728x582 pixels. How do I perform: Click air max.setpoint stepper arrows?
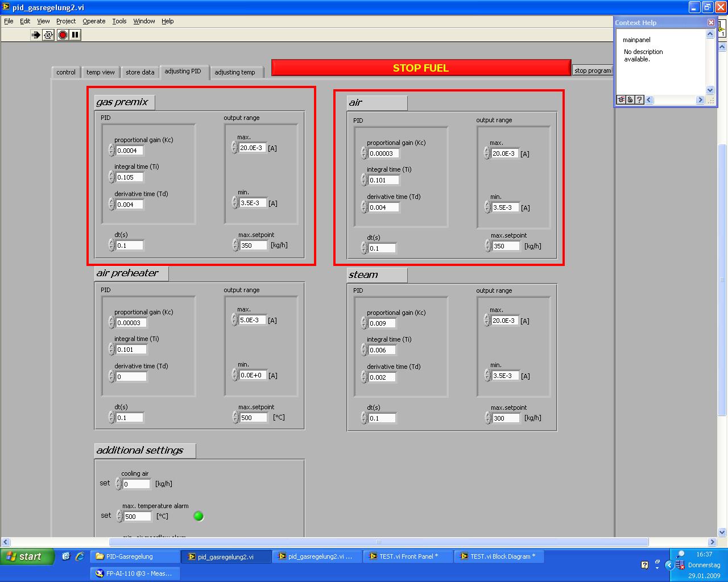(488, 246)
